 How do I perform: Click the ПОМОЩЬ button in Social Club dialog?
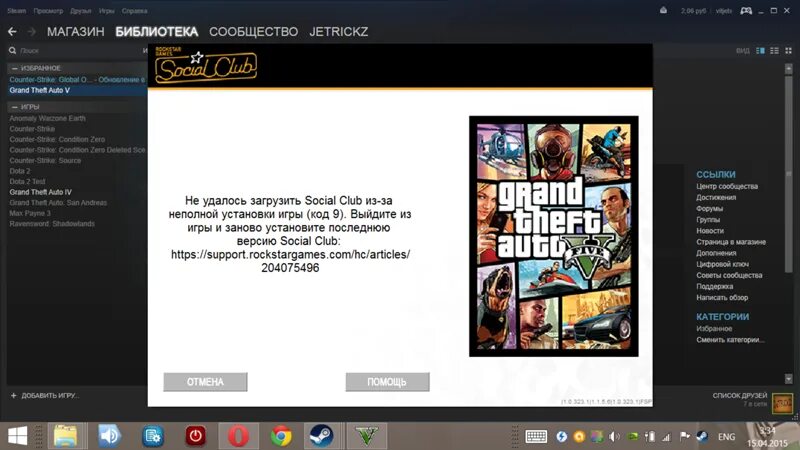point(387,382)
